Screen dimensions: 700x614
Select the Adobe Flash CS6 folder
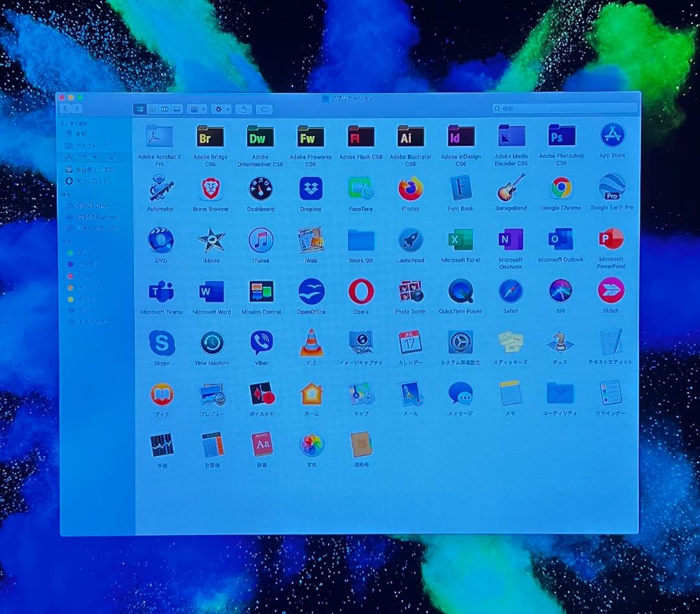(x=361, y=136)
